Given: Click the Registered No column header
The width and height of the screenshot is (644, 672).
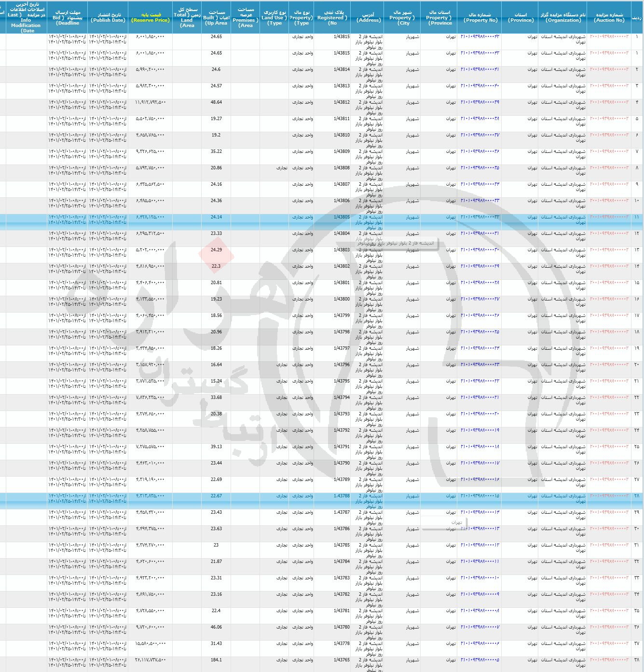Looking at the screenshot, I should pos(332,17).
